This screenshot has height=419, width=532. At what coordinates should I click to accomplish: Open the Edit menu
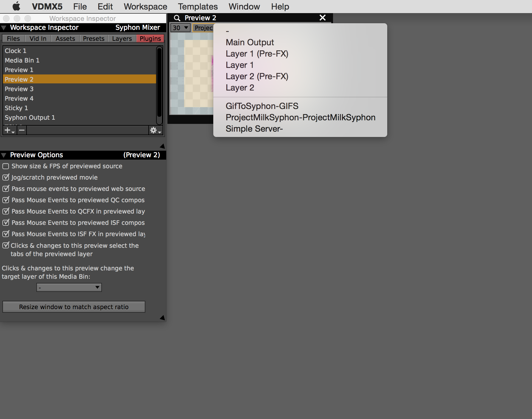click(105, 7)
